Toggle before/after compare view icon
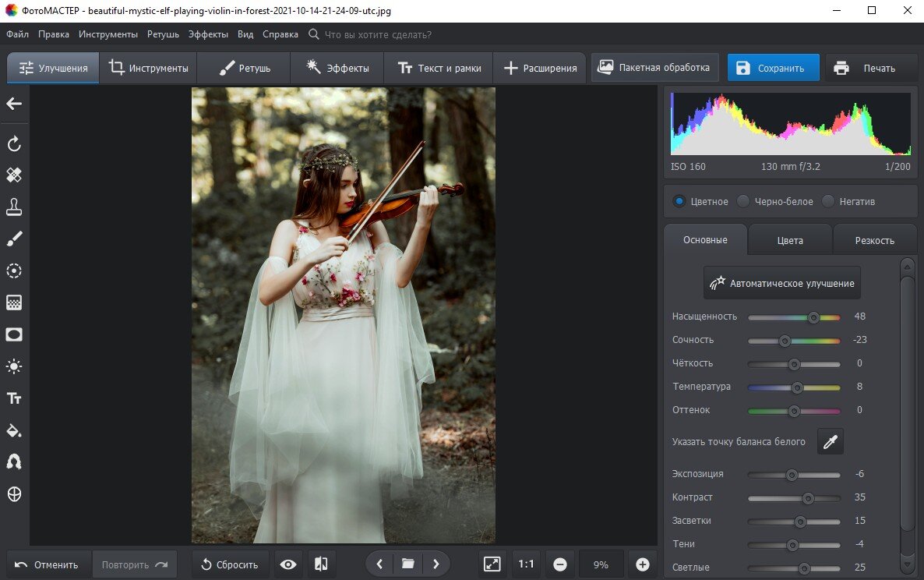The width and height of the screenshot is (924, 580). [321, 564]
